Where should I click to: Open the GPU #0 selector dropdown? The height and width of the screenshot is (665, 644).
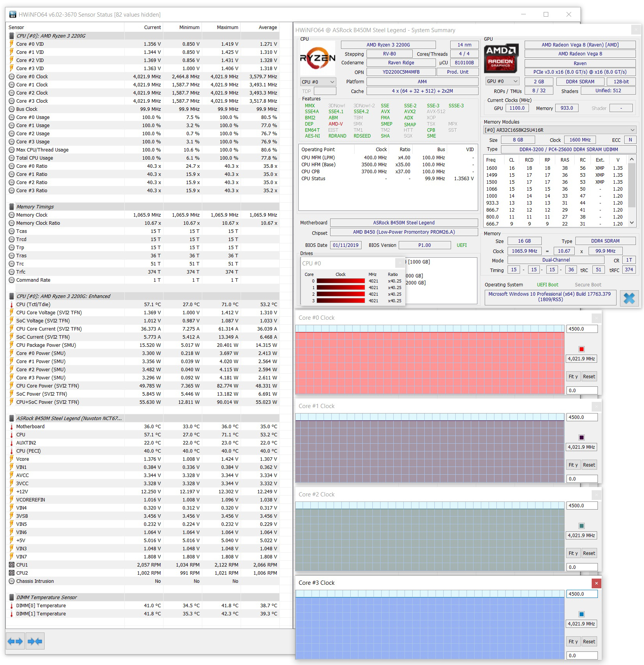tap(502, 81)
